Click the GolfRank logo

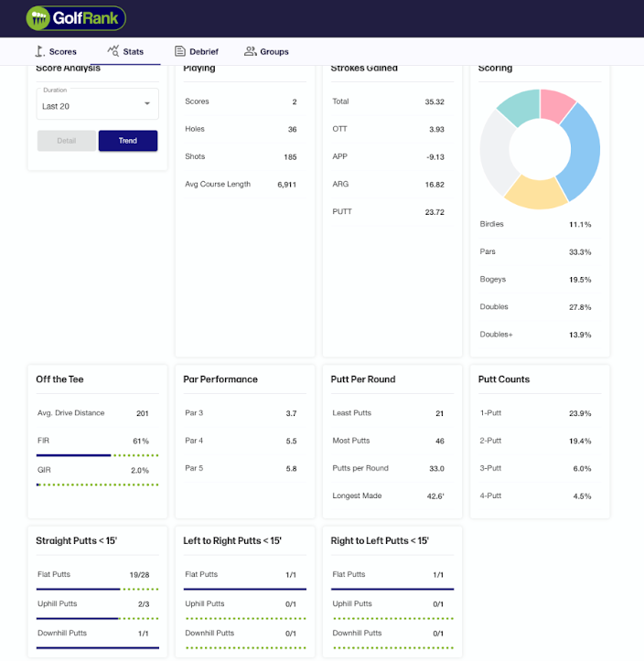pyautogui.click(x=76, y=17)
